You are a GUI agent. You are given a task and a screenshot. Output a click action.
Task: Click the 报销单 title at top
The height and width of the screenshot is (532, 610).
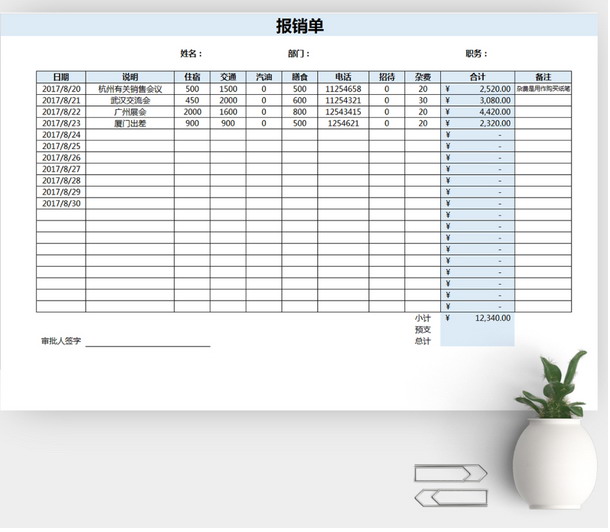click(300, 26)
